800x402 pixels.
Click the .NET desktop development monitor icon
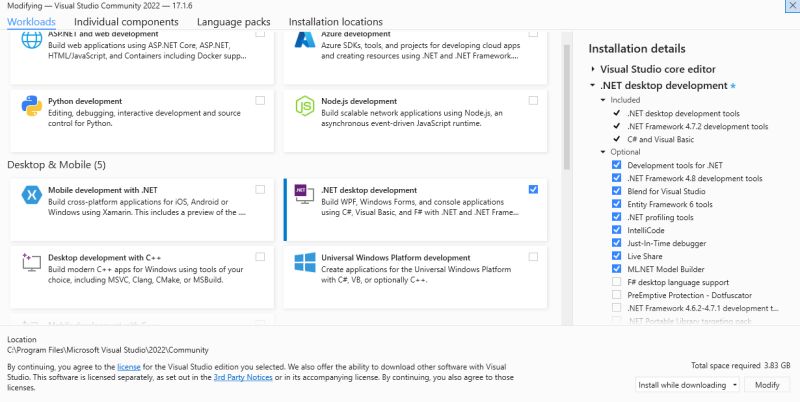coord(305,195)
